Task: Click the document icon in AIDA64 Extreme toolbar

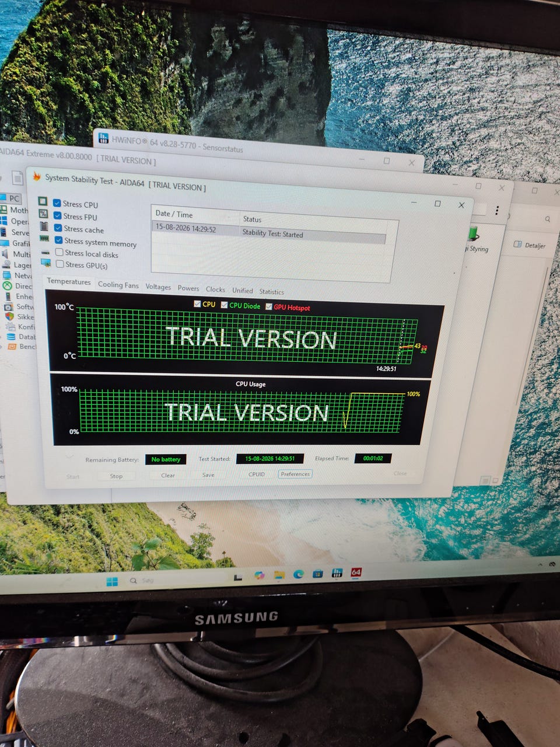Action: tap(18, 177)
